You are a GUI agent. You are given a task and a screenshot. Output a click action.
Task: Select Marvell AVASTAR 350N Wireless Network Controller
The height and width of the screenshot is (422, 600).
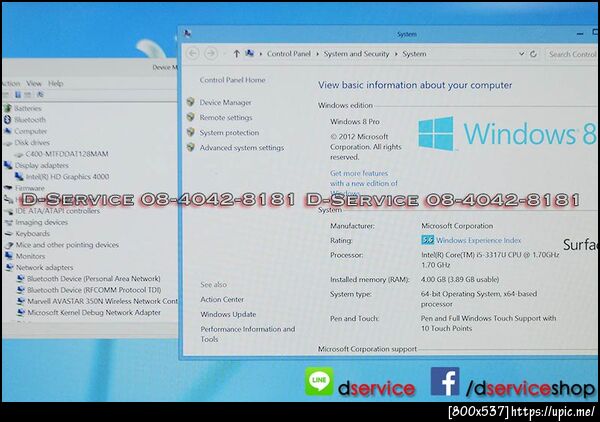pos(102,301)
